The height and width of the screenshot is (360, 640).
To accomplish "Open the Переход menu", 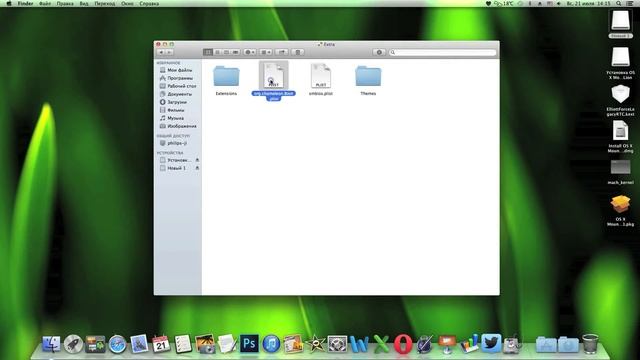I will pos(104,3).
